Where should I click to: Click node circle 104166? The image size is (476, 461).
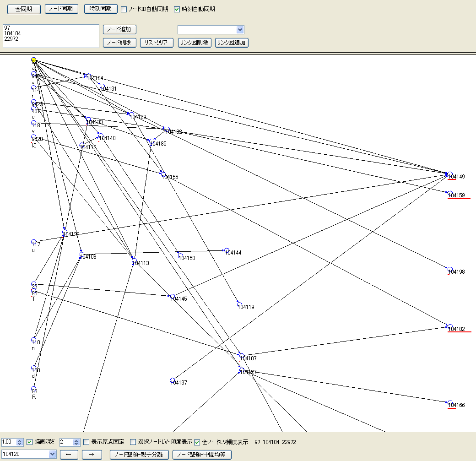tap(450, 403)
